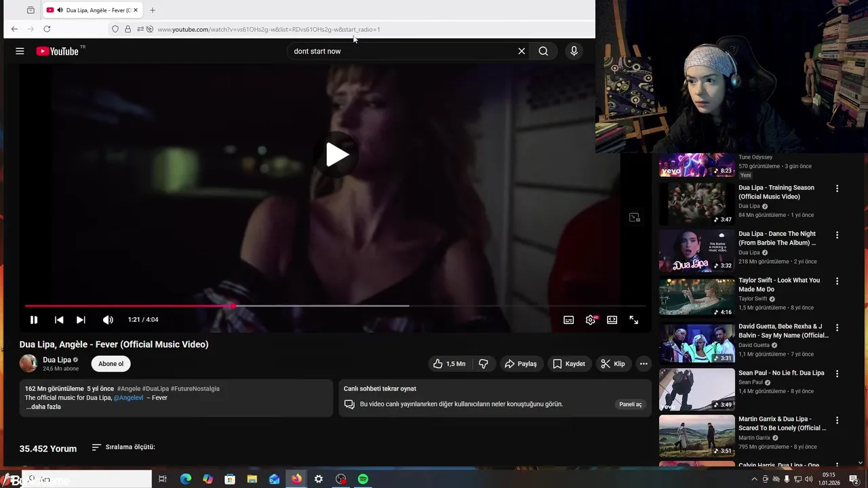Click the browser back arrow

[14, 29]
